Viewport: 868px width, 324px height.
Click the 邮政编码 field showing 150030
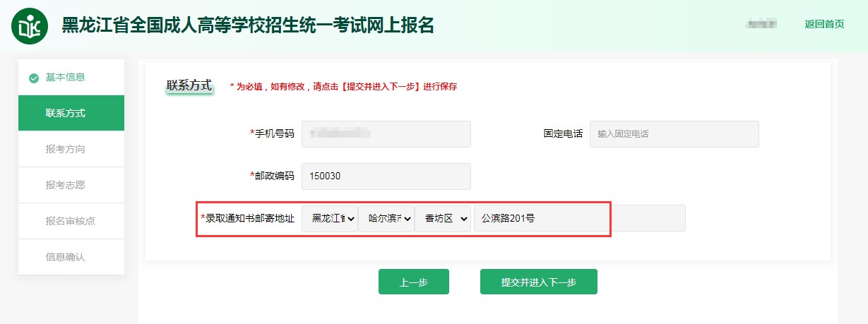click(386, 176)
